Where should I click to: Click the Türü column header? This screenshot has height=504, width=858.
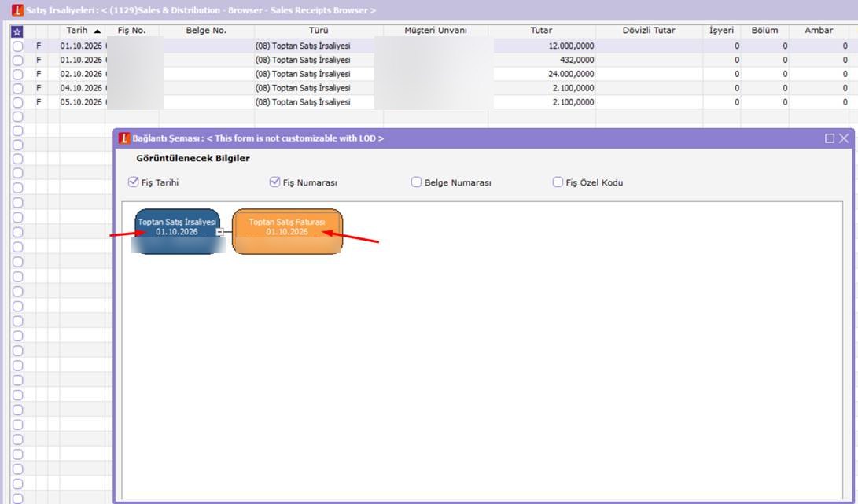point(319,31)
